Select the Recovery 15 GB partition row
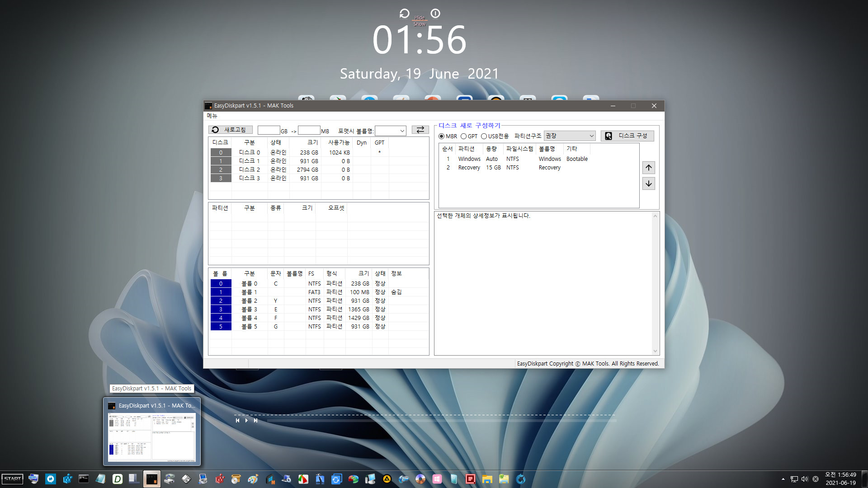Viewport: 868px width, 488px height. (x=538, y=167)
